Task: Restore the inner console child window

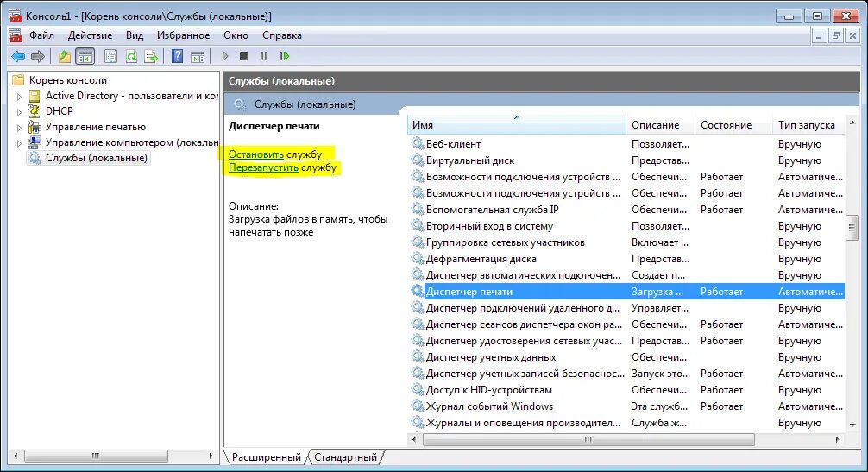Action: click(x=836, y=36)
